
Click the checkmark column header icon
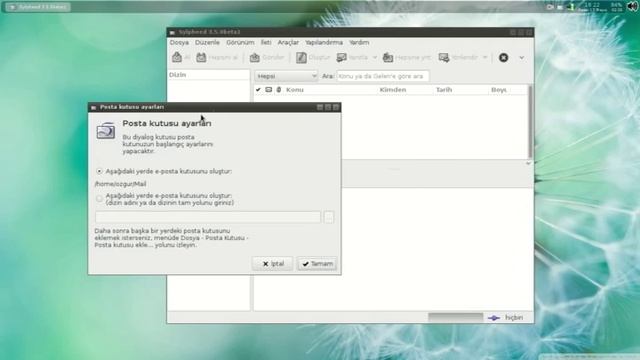[x=258, y=89]
